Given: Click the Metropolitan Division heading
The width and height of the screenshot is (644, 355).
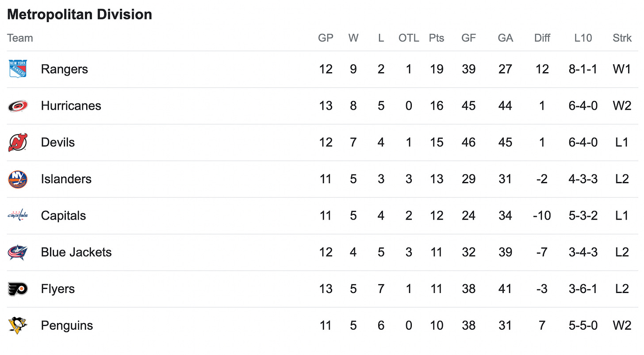Looking at the screenshot, I should (x=80, y=14).
